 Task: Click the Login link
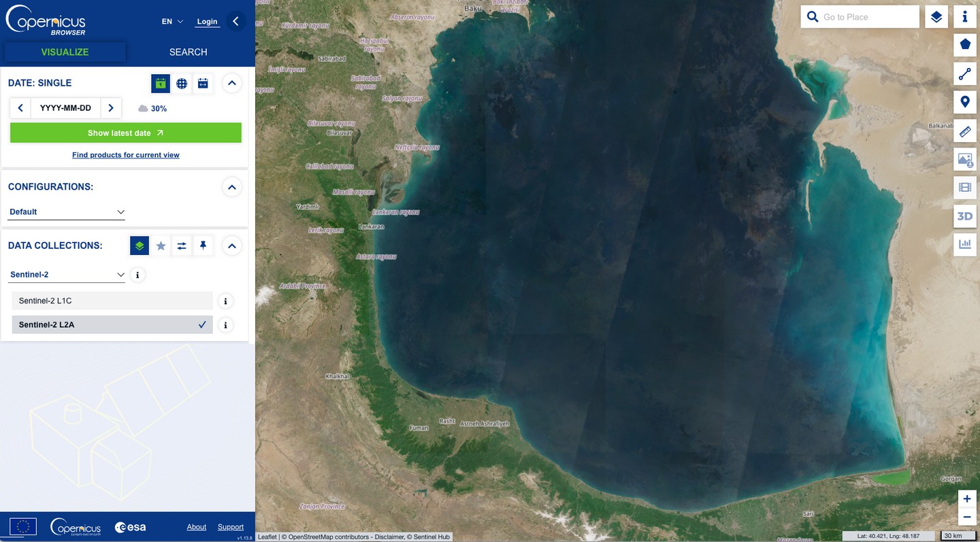point(207,21)
